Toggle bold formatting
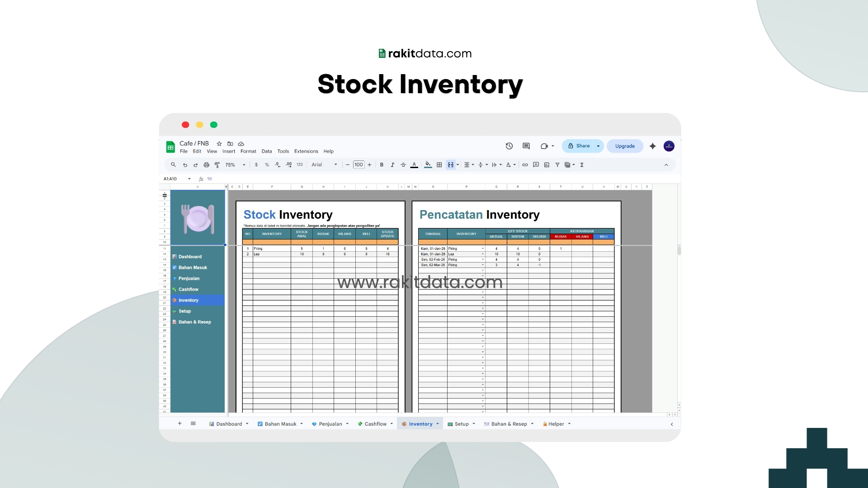The height and width of the screenshot is (488, 868). pyautogui.click(x=382, y=165)
